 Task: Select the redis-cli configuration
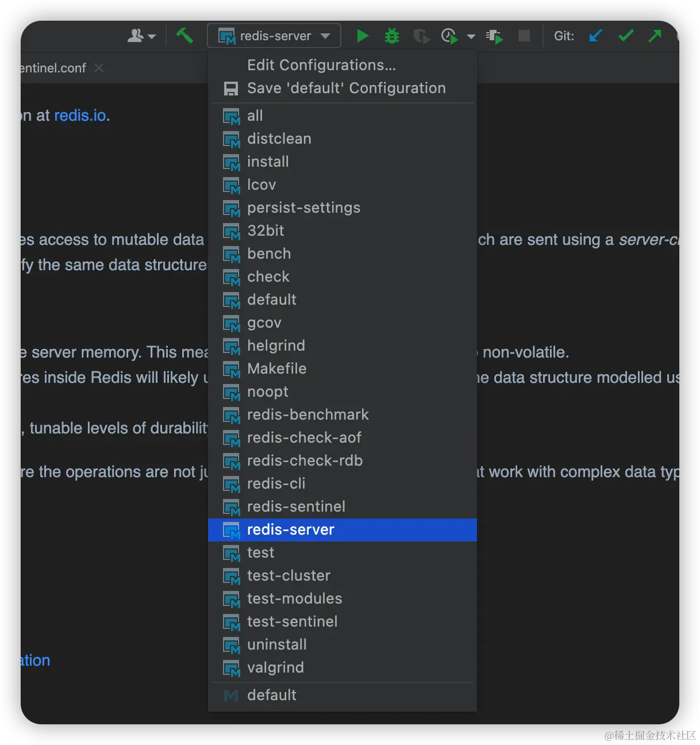point(343,483)
